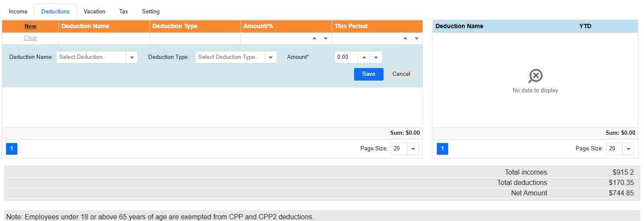Viewport: 644px width, 221px height.
Task: Go to page 1 in deductions grid
Action: (x=12, y=149)
